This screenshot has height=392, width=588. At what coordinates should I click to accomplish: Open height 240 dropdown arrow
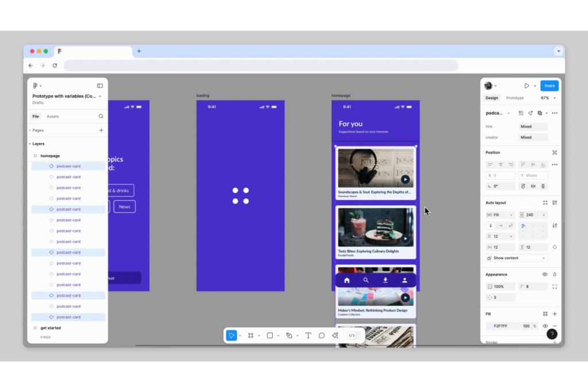click(543, 215)
